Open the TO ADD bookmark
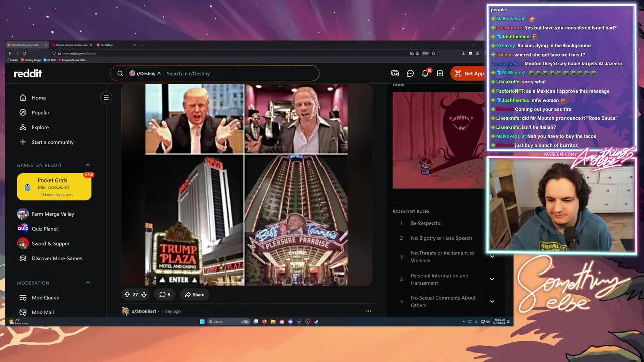The width and height of the screenshot is (644, 362). [50, 60]
